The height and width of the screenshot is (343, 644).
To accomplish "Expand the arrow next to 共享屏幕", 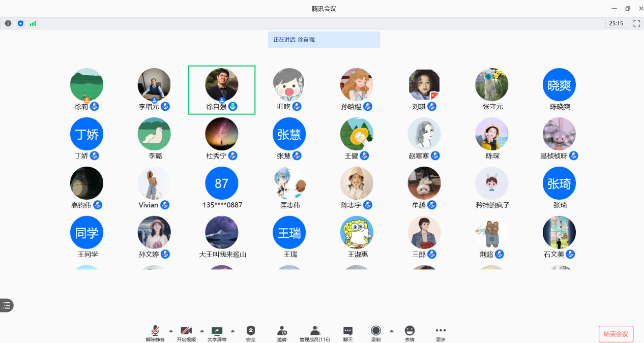I will (x=233, y=330).
